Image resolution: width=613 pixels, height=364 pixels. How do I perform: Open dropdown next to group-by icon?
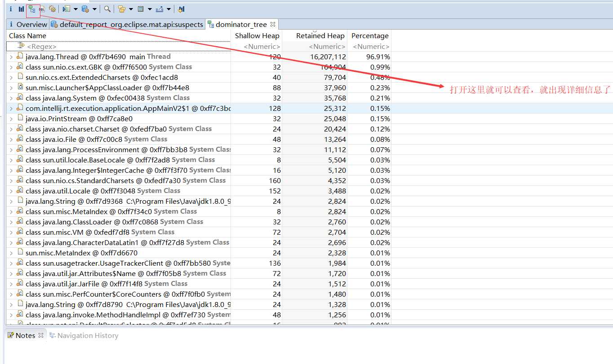[x=131, y=9]
